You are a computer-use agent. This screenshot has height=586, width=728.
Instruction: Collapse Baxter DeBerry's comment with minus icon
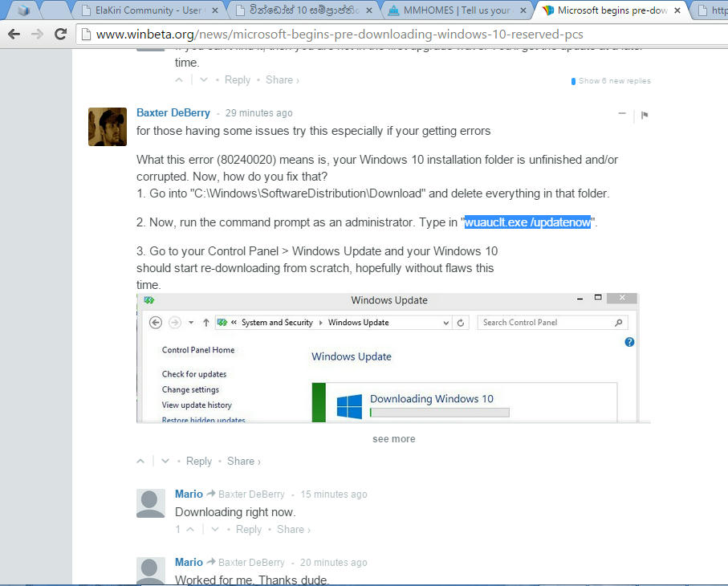coord(622,114)
